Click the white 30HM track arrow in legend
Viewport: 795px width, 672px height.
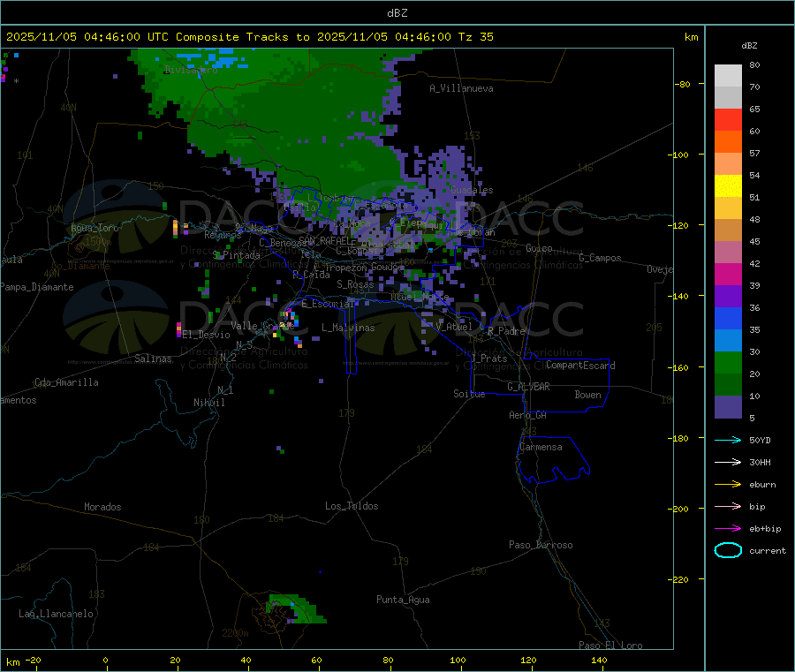[728, 462]
